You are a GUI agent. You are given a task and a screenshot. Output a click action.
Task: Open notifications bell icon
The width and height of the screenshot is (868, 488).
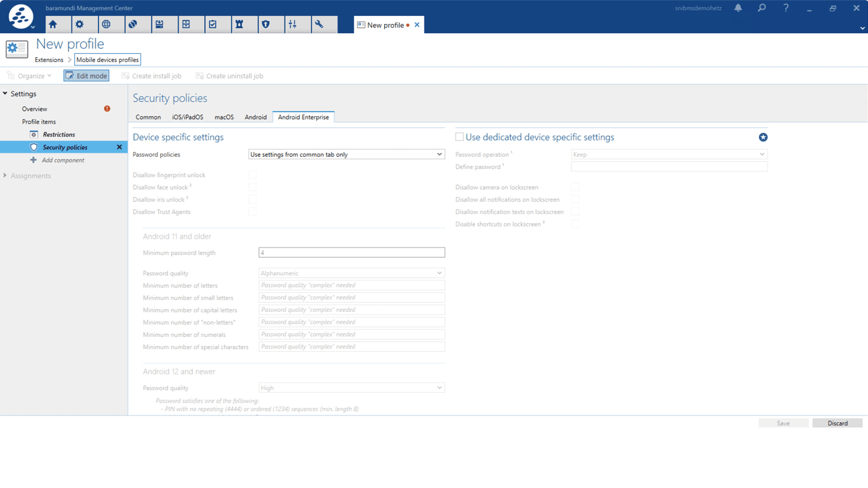pos(738,8)
